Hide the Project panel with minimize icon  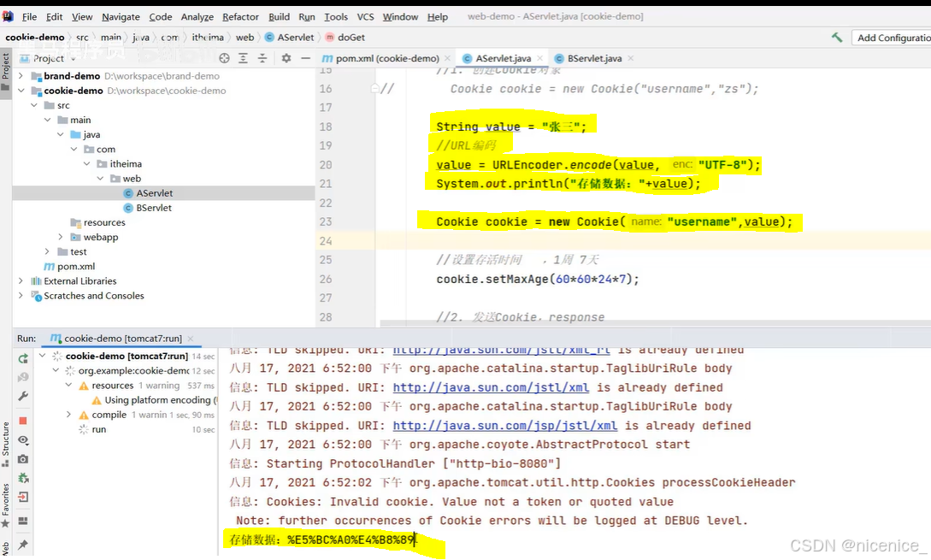coord(305,58)
